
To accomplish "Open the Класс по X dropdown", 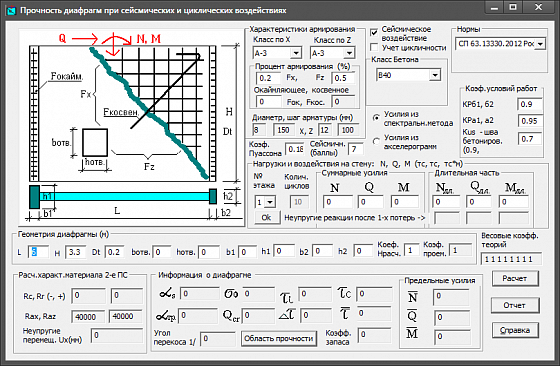I will click(x=296, y=53).
